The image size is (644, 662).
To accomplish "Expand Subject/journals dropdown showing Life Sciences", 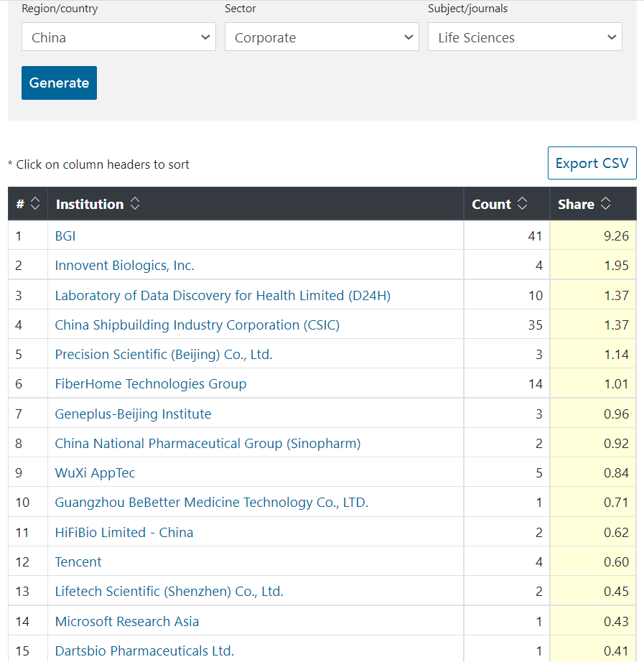I will (x=525, y=37).
